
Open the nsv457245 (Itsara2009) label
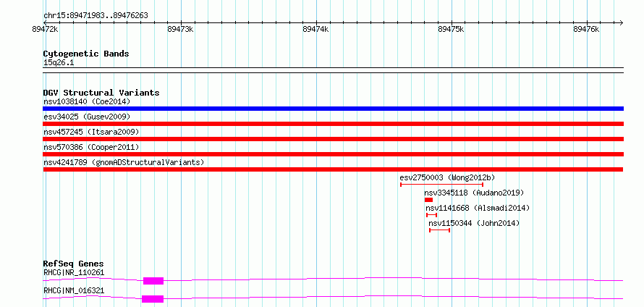click(x=91, y=132)
